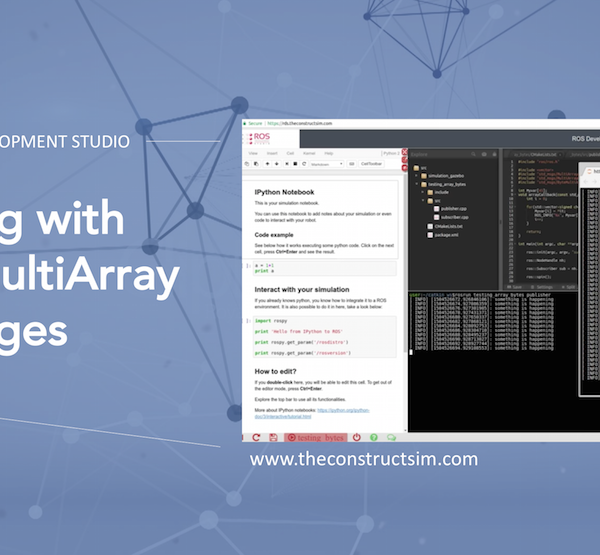Click the search icon in Explore panel

pos(473,154)
